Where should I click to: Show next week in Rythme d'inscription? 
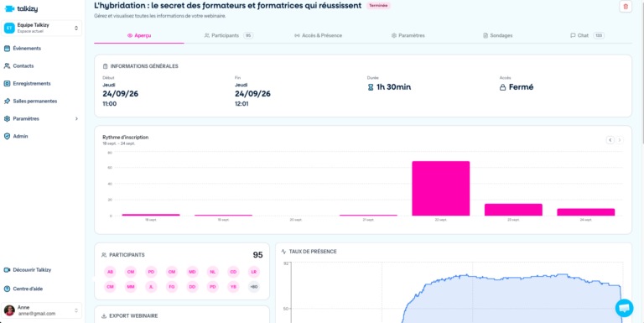pos(620,140)
